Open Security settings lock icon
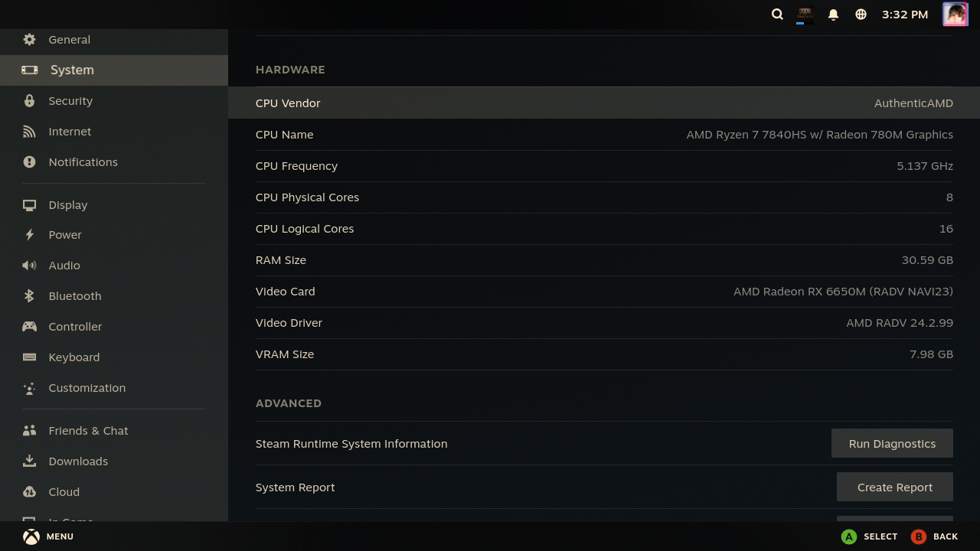980x551 pixels. click(x=29, y=100)
